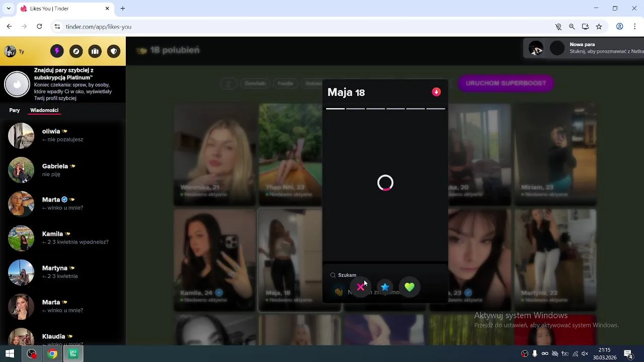Open Weronika, 21 profile card
Screen dimensions: 644x362
tap(215, 155)
